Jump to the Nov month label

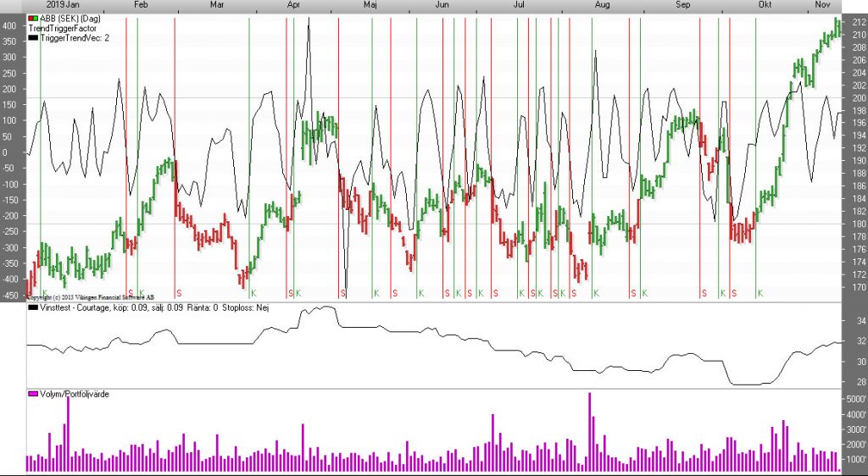pos(821,5)
